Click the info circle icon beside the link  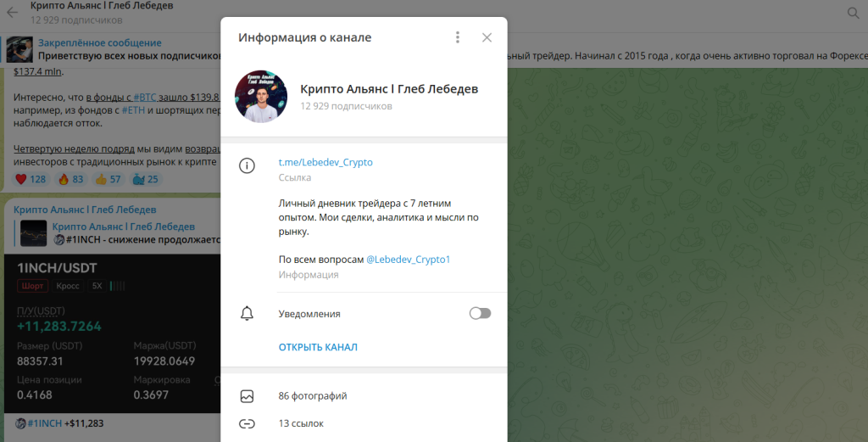click(x=247, y=165)
